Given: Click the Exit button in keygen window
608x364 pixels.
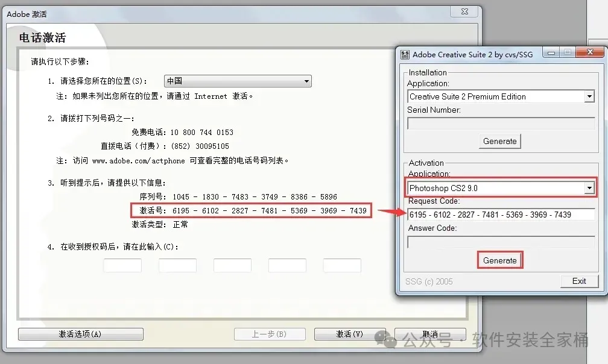Looking at the screenshot, I should pyautogui.click(x=579, y=281).
